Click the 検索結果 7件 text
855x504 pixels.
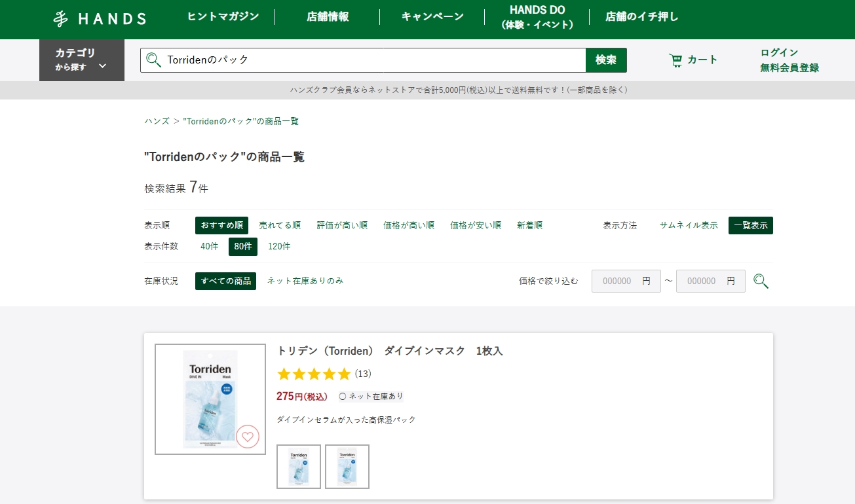176,188
